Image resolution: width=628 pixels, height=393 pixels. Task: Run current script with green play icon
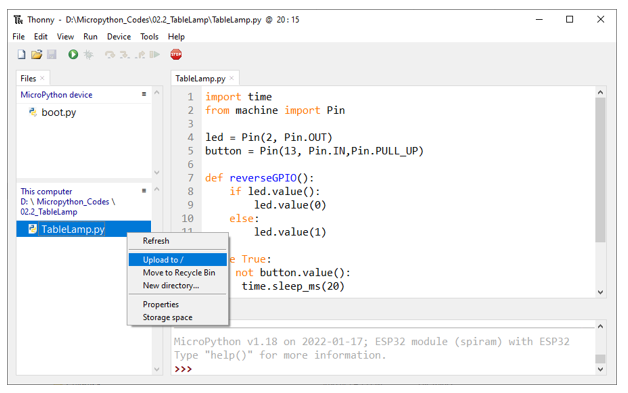point(73,54)
